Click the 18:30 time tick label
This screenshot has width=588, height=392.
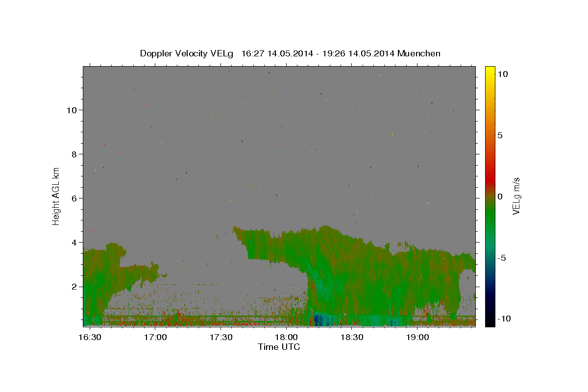point(351,338)
